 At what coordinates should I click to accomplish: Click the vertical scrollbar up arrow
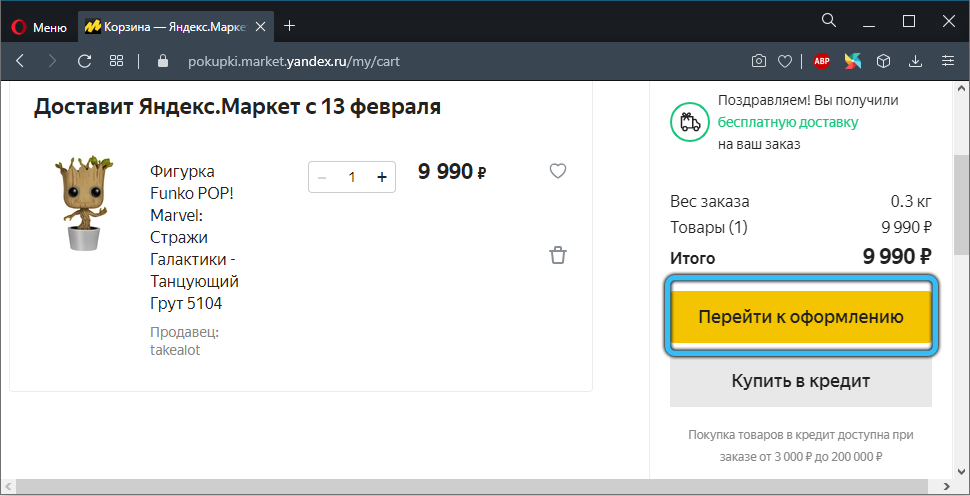click(961, 87)
